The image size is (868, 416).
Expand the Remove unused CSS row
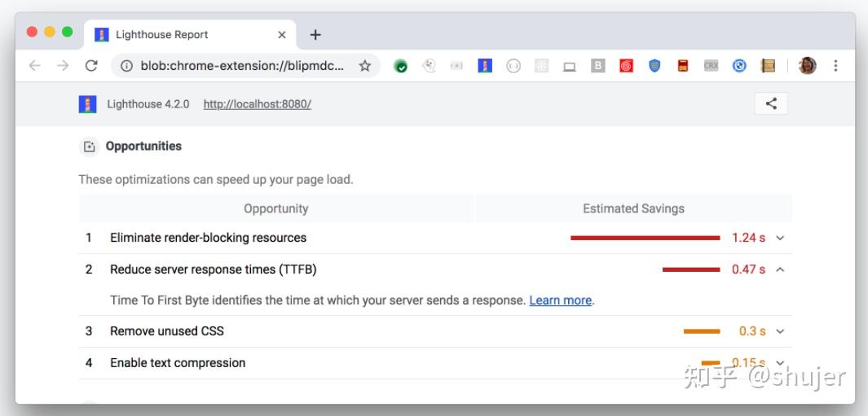coord(780,331)
